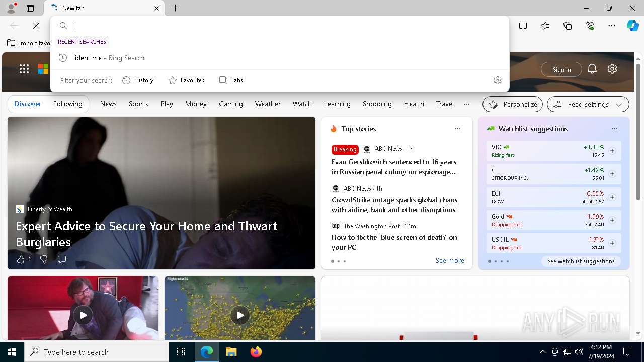The width and height of the screenshot is (644, 362).
Task: Add Citigroup to watchlist
Action: 612,174
